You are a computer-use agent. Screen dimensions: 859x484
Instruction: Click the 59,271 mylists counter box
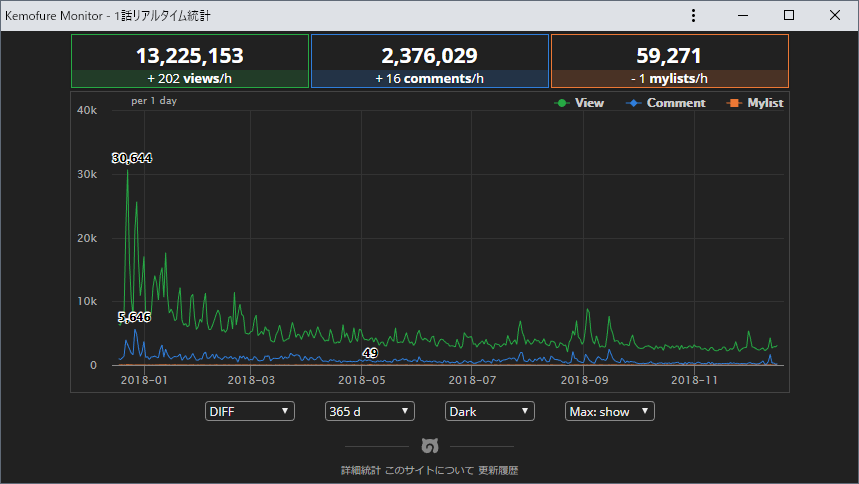pos(669,61)
